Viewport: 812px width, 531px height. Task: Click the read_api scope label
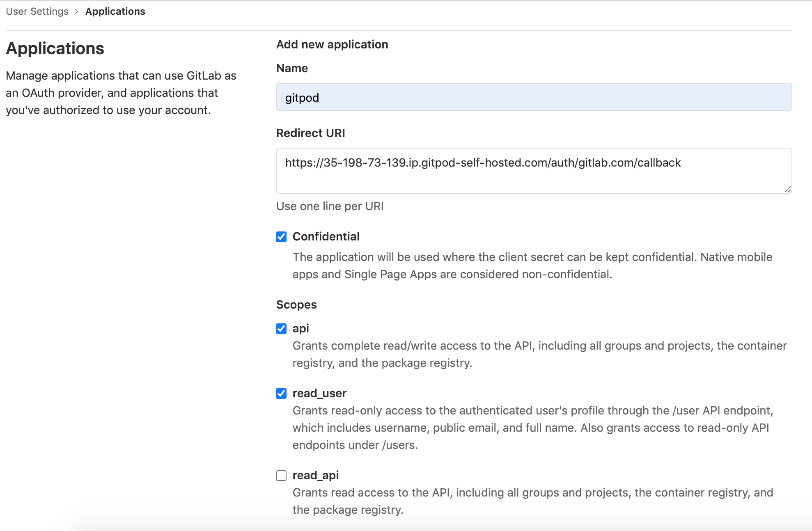[x=315, y=475]
